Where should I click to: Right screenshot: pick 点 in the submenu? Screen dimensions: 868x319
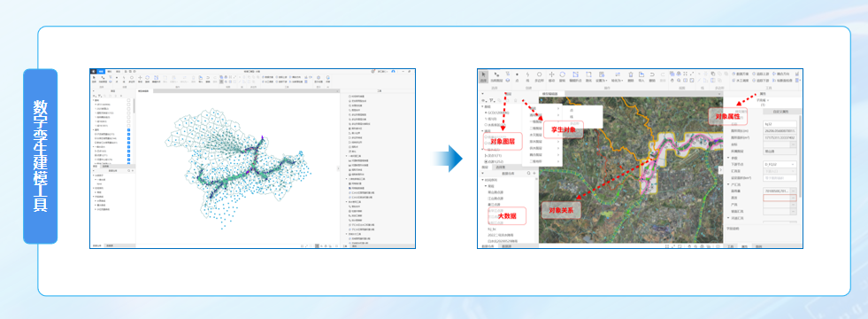[x=572, y=110]
